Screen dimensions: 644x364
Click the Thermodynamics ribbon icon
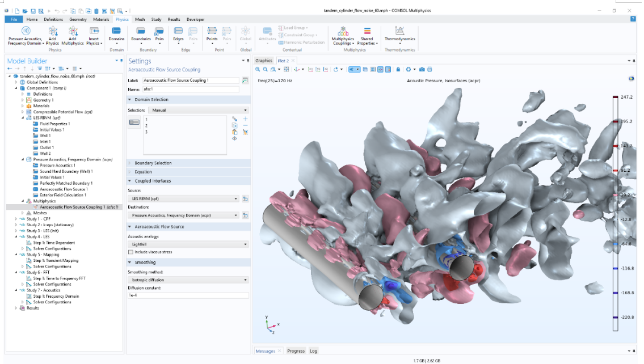coord(399,35)
